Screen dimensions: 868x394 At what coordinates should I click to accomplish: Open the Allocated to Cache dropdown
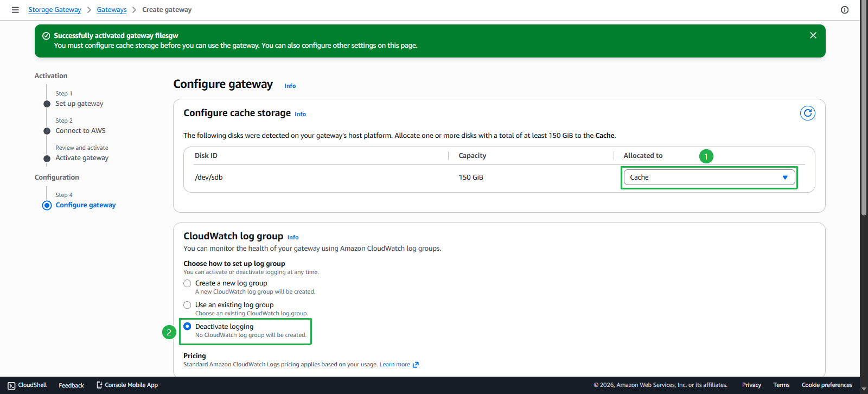(x=709, y=177)
